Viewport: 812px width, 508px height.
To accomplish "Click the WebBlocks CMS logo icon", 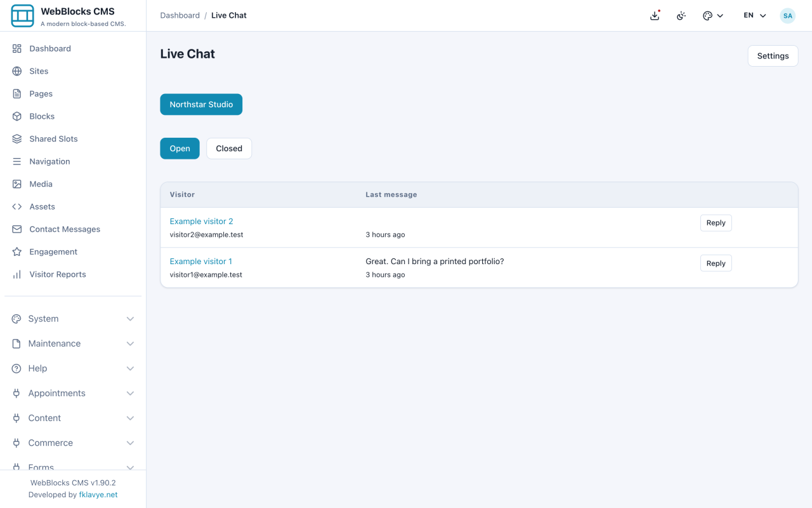I will 22,16.
